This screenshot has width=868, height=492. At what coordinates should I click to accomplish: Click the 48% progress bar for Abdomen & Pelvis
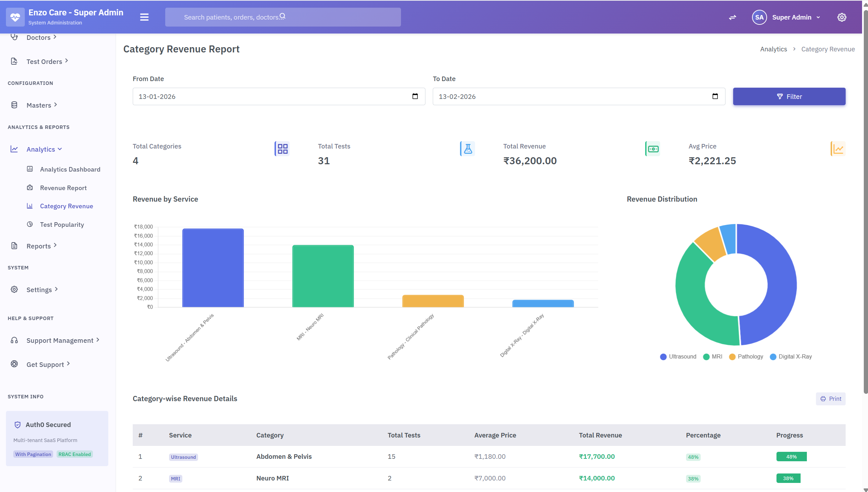pos(791,456)
